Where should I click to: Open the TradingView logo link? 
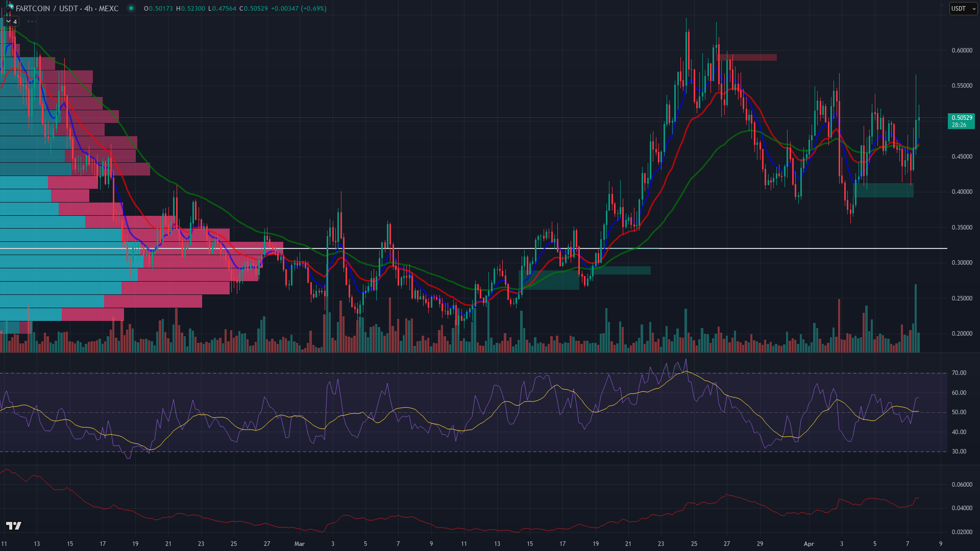(x=14, y=526)
